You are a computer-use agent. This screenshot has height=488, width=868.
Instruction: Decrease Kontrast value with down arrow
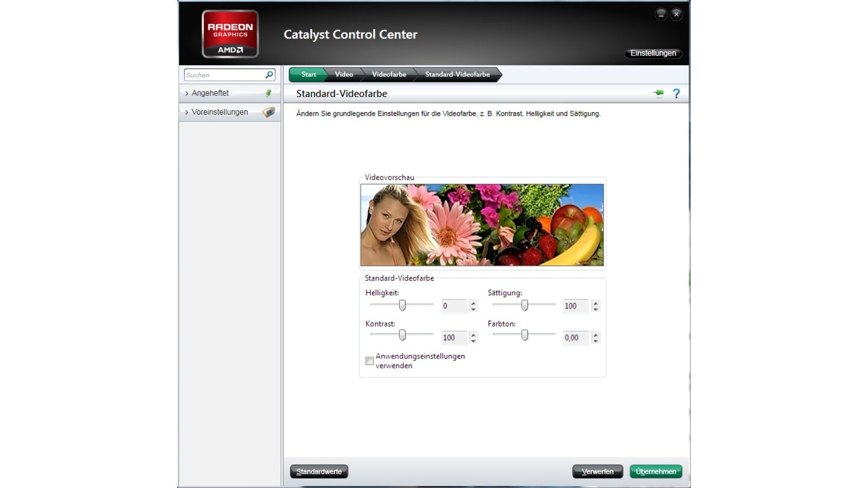coord(473,340)
